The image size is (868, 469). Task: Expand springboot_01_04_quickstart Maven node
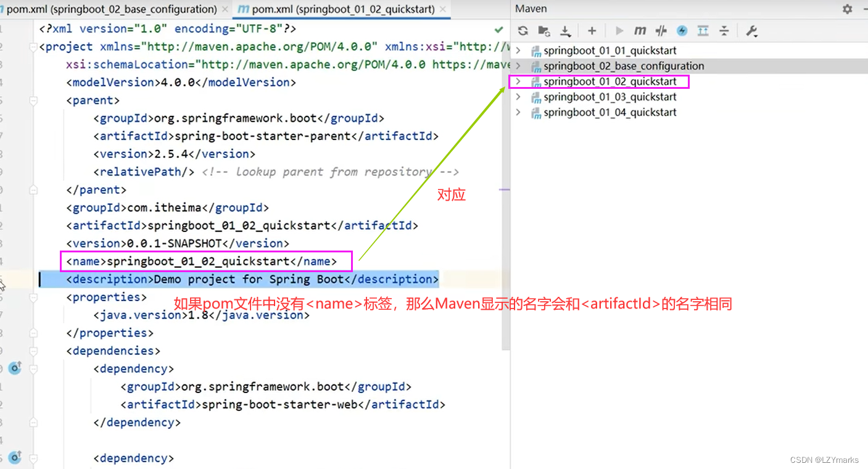point(518,112)
